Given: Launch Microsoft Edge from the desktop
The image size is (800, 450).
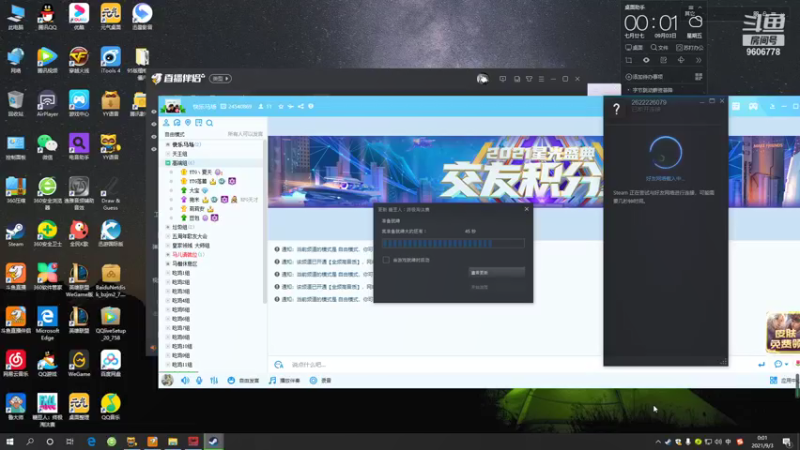Looking at the screenshot, I should 47,323.
